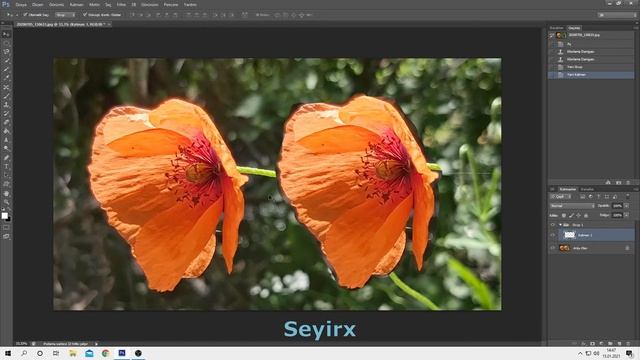This screenshot has width=640, height=360.
Task: Select the Pen tool
Action: 6,158
